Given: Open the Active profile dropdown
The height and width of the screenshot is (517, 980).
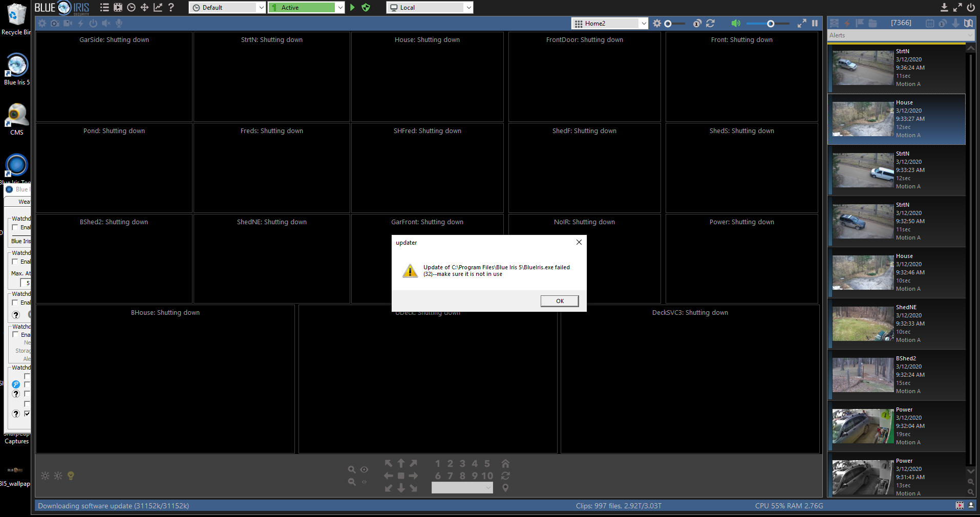Looking at the screenshot, I should coord(306,7).
